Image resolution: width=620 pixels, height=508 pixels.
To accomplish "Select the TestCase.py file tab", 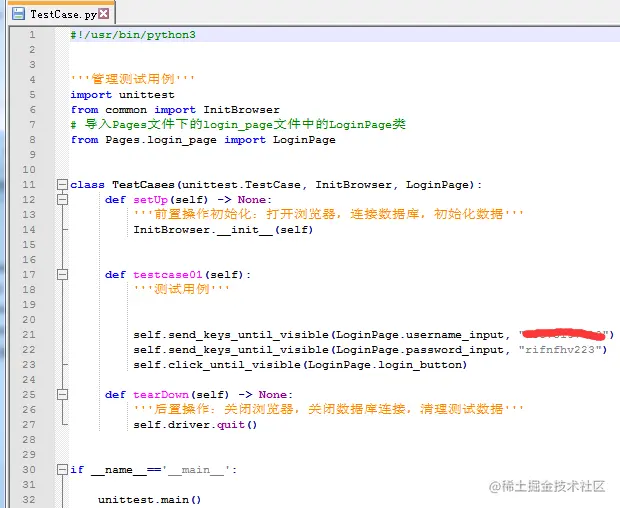I will click(x=61, y=14).
